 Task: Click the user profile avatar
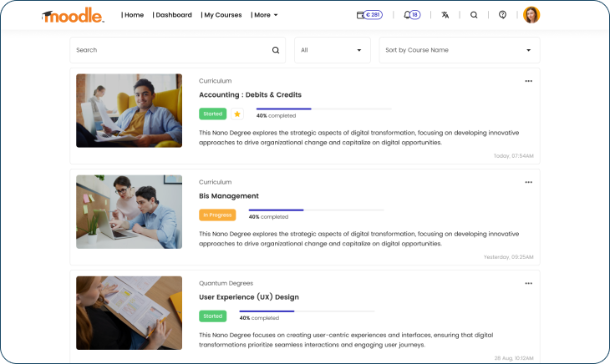[x=531, y=15]
